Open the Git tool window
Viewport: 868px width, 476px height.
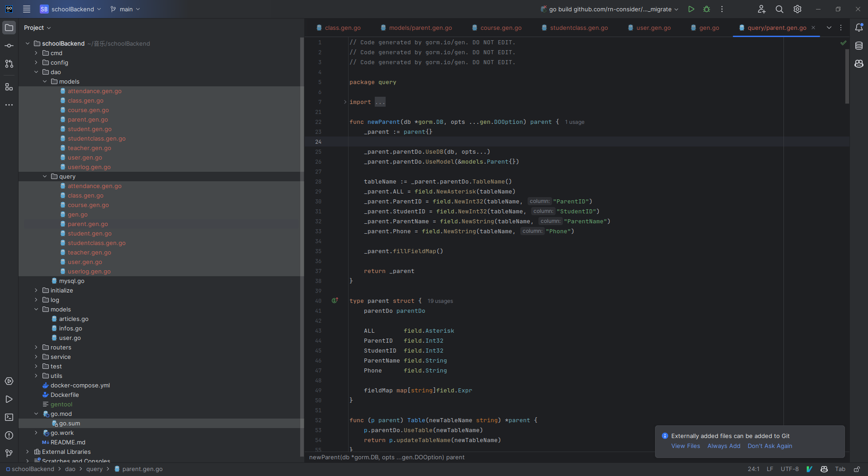(9, 453)
